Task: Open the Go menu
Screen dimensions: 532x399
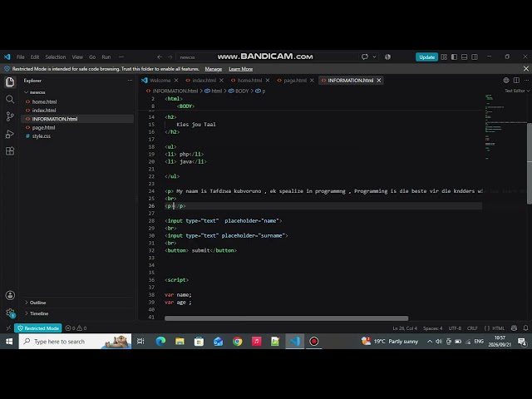Action: coord(92,57)
